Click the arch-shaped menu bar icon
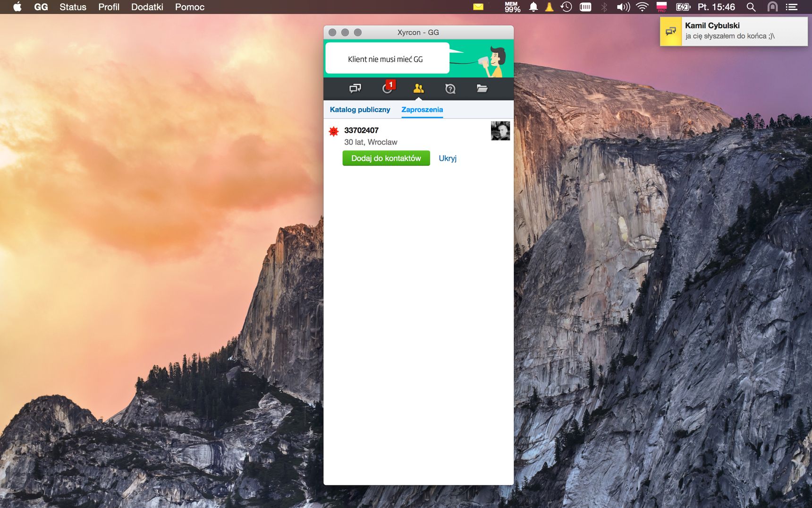Screen dimensions: 812x508 [x=772, y=7]
